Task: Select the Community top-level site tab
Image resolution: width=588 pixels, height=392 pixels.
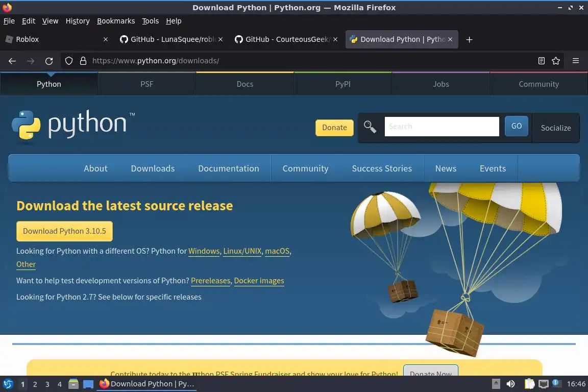Action: pos(539,84)
